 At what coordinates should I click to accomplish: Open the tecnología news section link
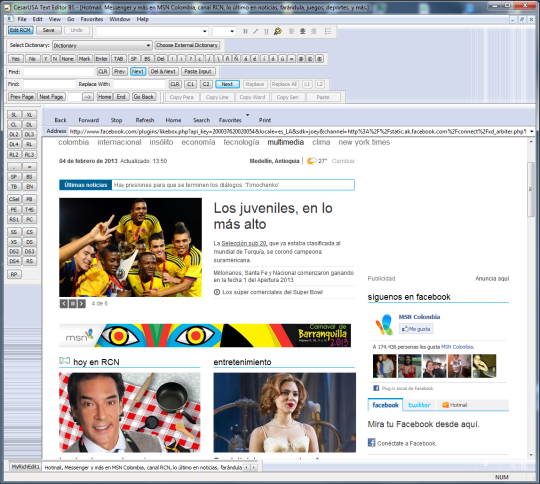(x=241, y=142)
